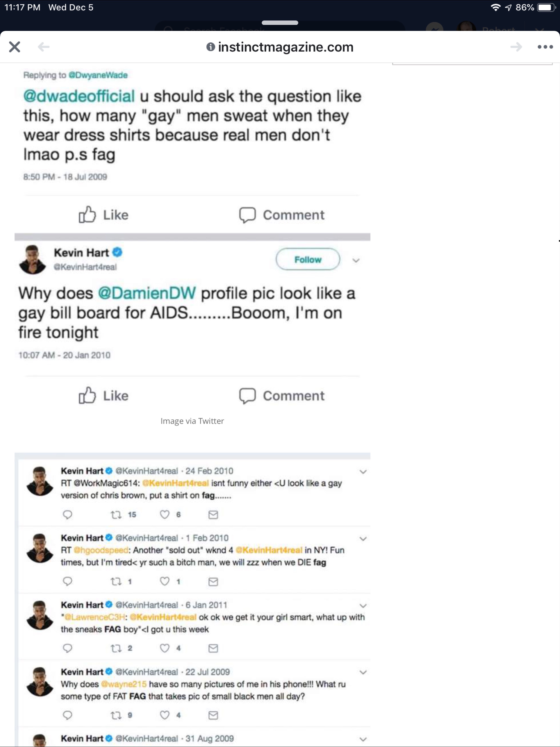The image size is (560, 747).
Task: Like the 18 Jul 2009 post
Action: tap(103, 215)
